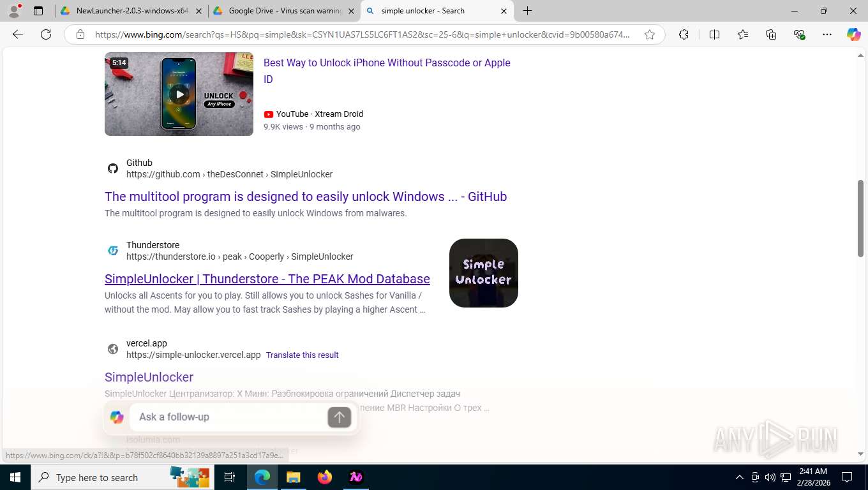Open SimpleUnlocker Thunderstore PEAK Mod Database link
Viewport: 868px width, 490px height.
click(267, 279)
